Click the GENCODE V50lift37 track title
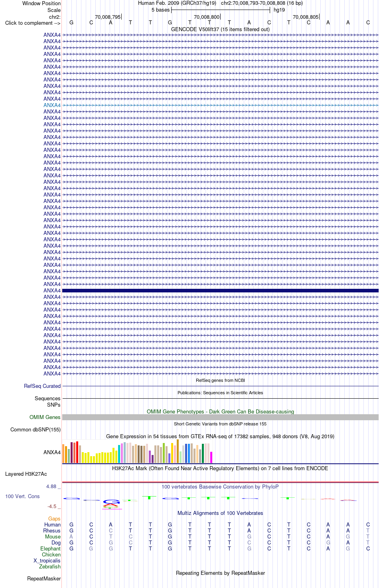The width and height of the screenshot is (379, 588). (220, 29)
